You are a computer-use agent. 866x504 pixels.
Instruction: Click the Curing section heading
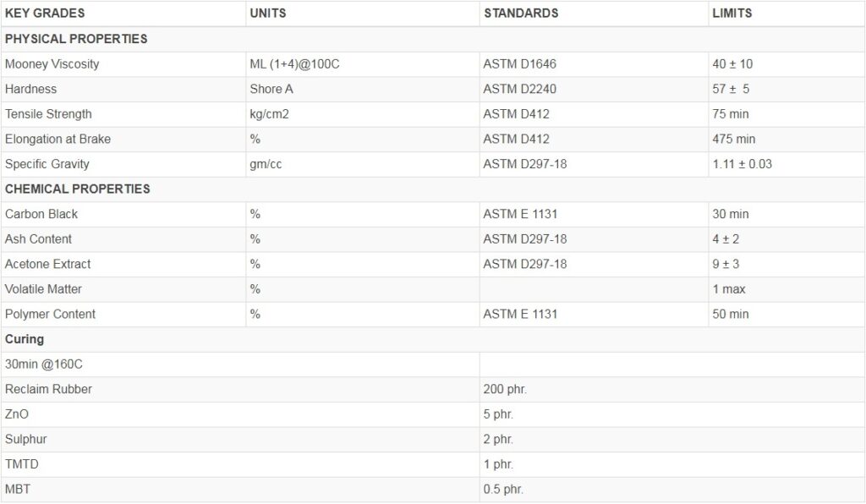coord(25,339)
